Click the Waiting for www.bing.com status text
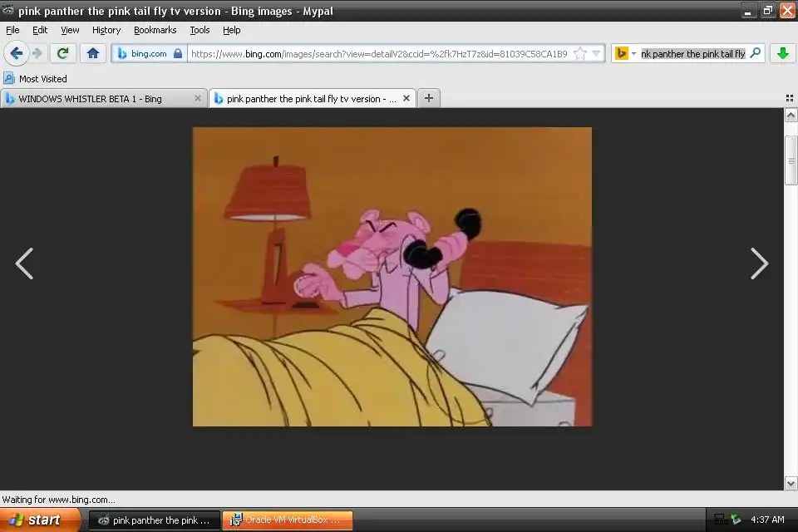This screenshot has width=798, height=532. tap(58, 500)
